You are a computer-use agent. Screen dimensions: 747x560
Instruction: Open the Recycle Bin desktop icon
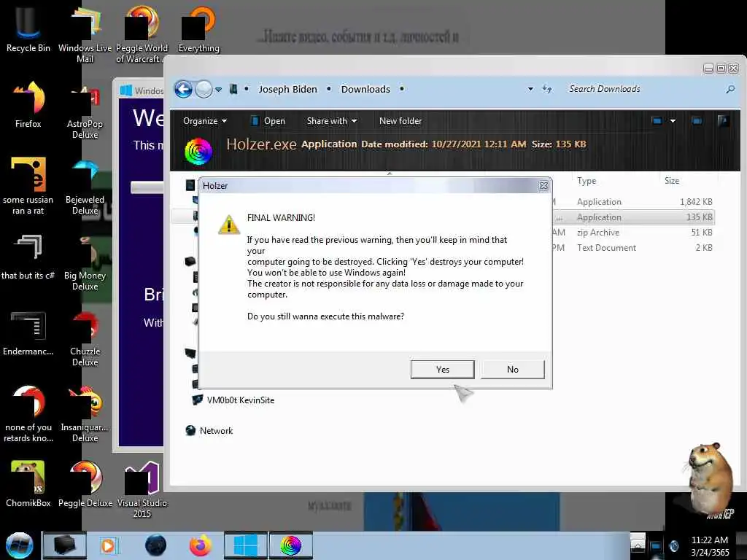click(28, 29)
